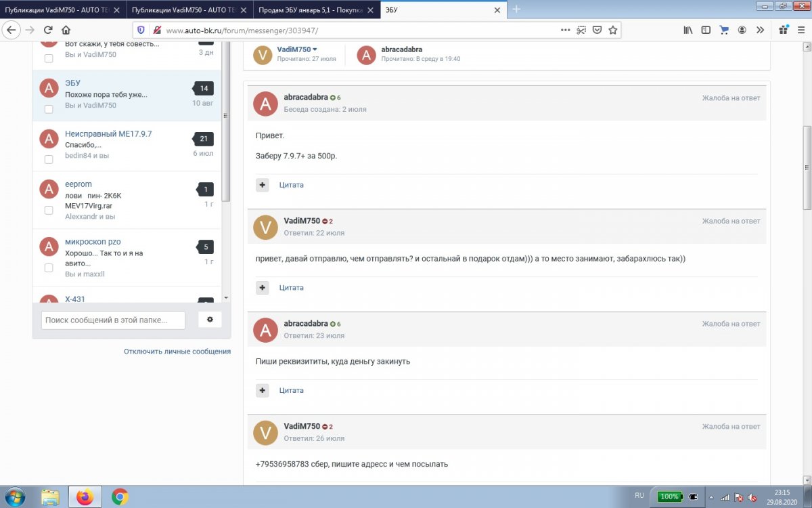Image resolution: width=812 pixels, height=508 pixels.
Task: Open the Firefox home page button
Action: 66,30
